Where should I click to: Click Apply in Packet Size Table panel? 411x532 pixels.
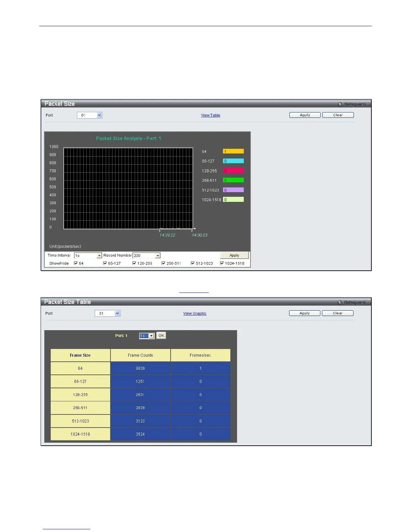[305, 313]
